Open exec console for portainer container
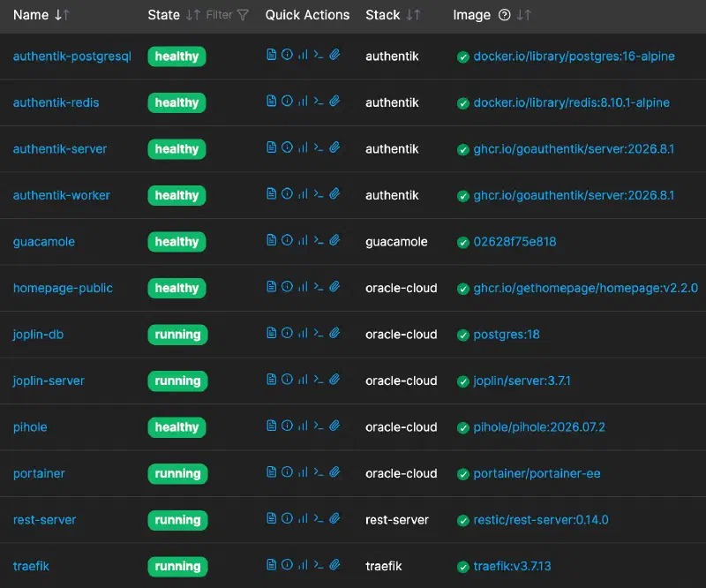The image size is (706, 588). (319, 472)
